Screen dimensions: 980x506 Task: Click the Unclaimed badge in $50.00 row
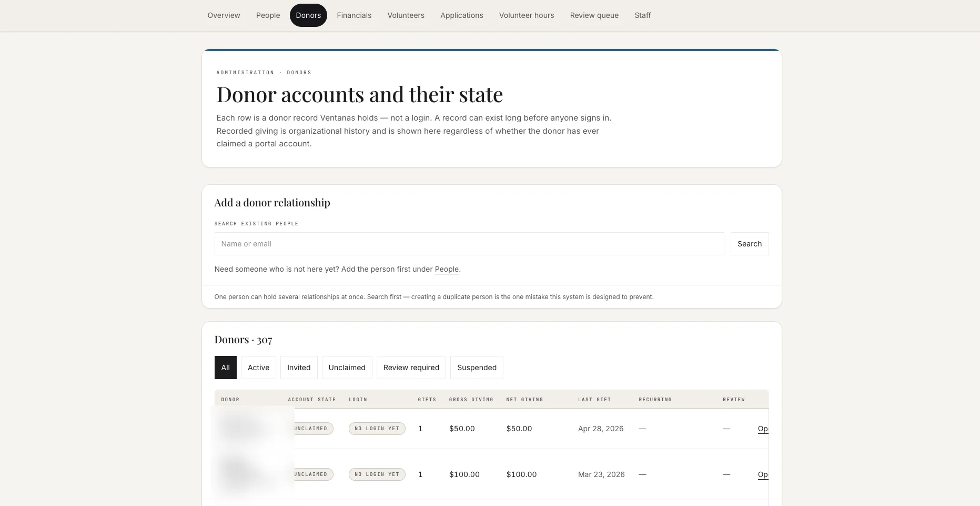point(312,429)
